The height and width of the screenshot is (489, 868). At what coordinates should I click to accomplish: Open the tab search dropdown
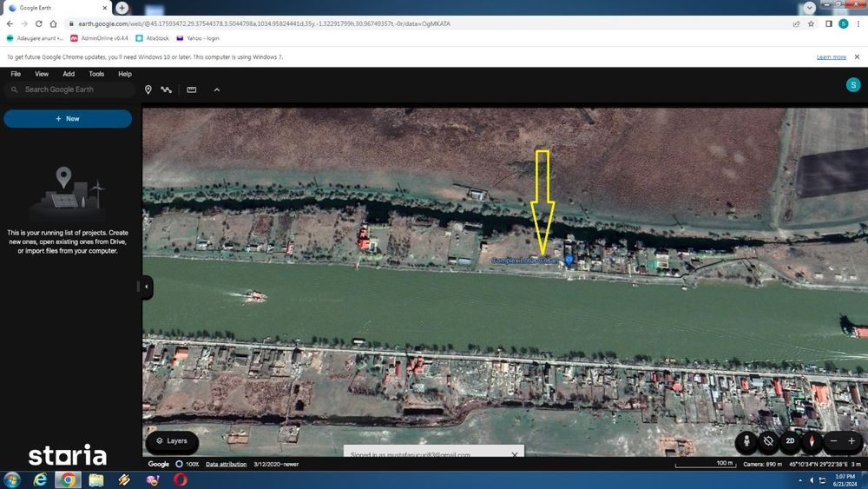click(x=809, y=8)
